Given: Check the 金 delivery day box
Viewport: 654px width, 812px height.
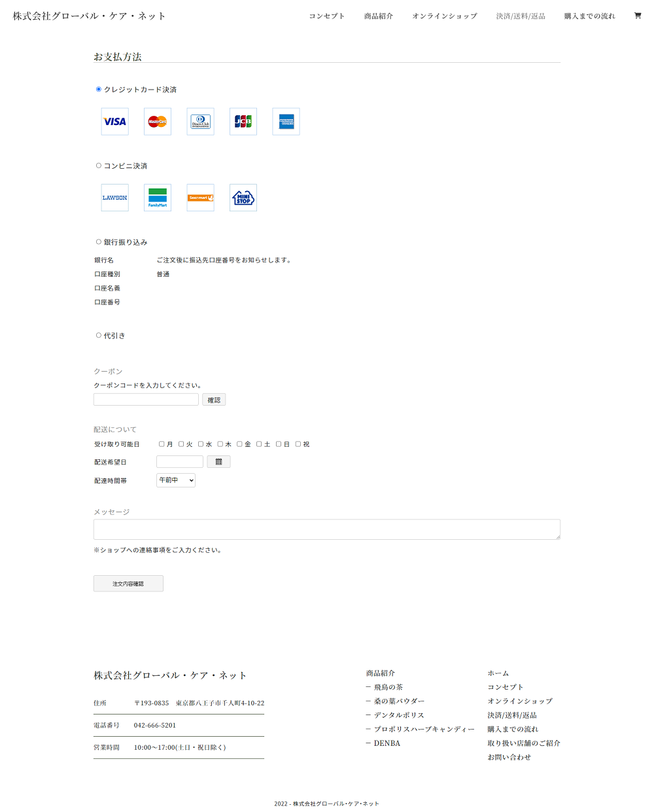Looking at the screenshot, I should click(239, 444).
